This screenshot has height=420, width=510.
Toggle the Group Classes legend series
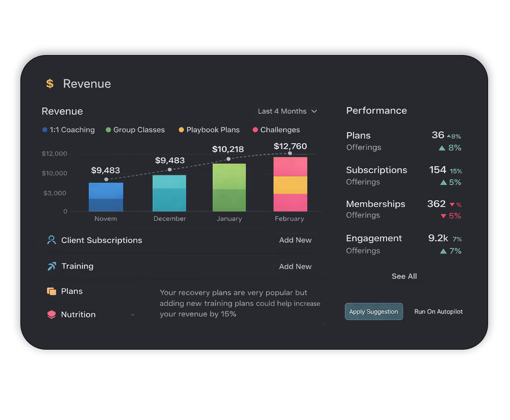135,130
